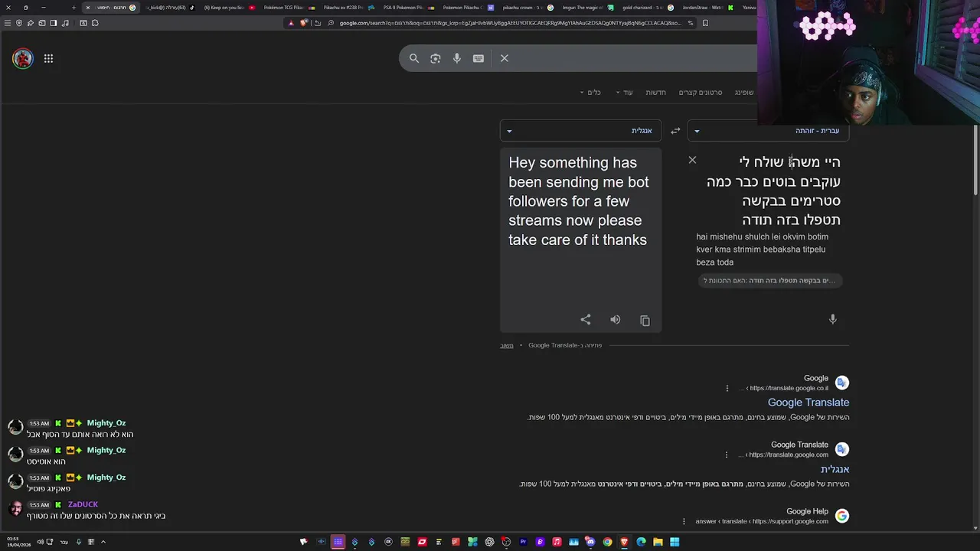The height and width of the screenshot is (551, 980).
Task: Expand the עוד more filters dropdown
Action: (x=624, y=93)
